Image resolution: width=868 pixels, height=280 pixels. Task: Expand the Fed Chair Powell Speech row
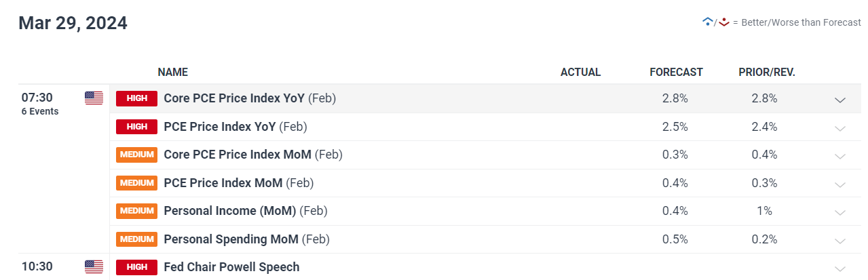click(x=840, y=268)
